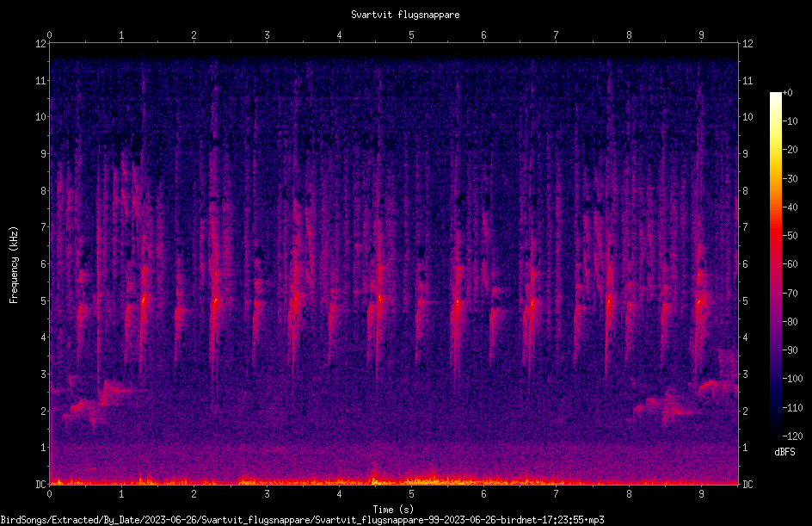Viewport: 812px width, 526px height.
Task: Click the '-100' color scale value
Action: point(792,379)
